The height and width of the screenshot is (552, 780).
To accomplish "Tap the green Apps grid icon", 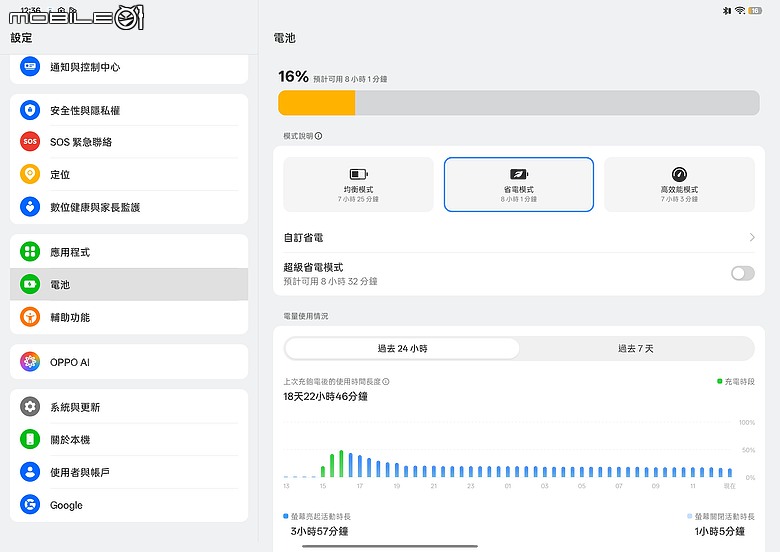I will 30,252.
